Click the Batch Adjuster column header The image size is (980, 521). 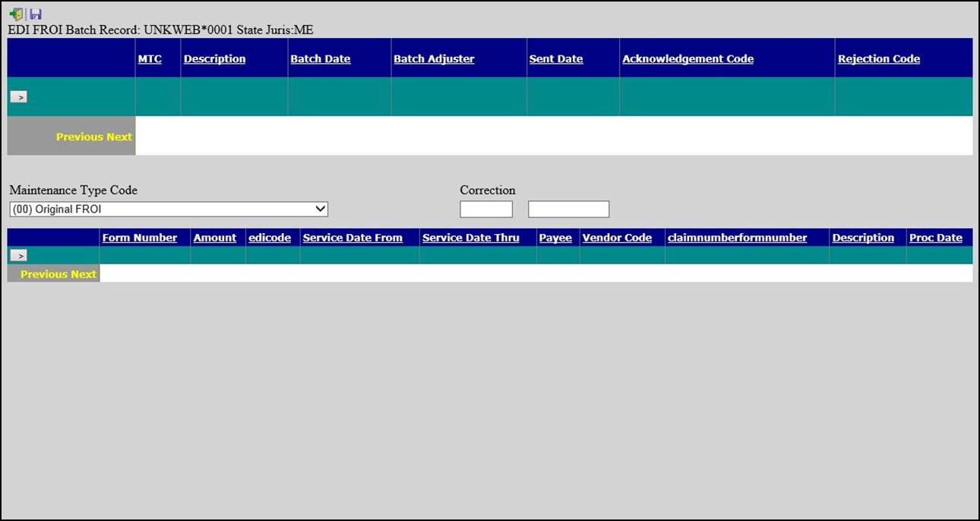(434, 58)
